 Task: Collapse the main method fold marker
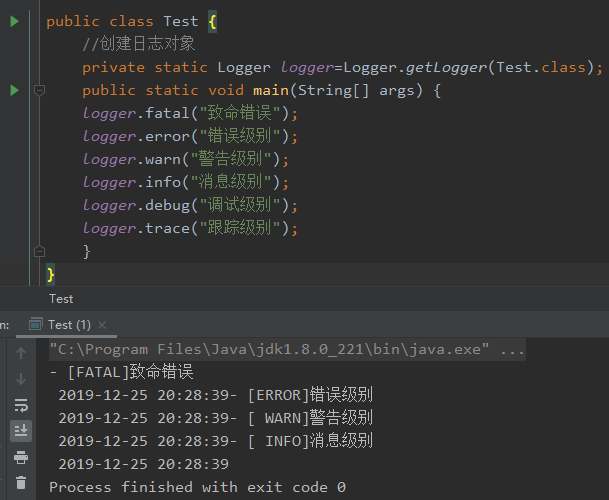[39, 90]
